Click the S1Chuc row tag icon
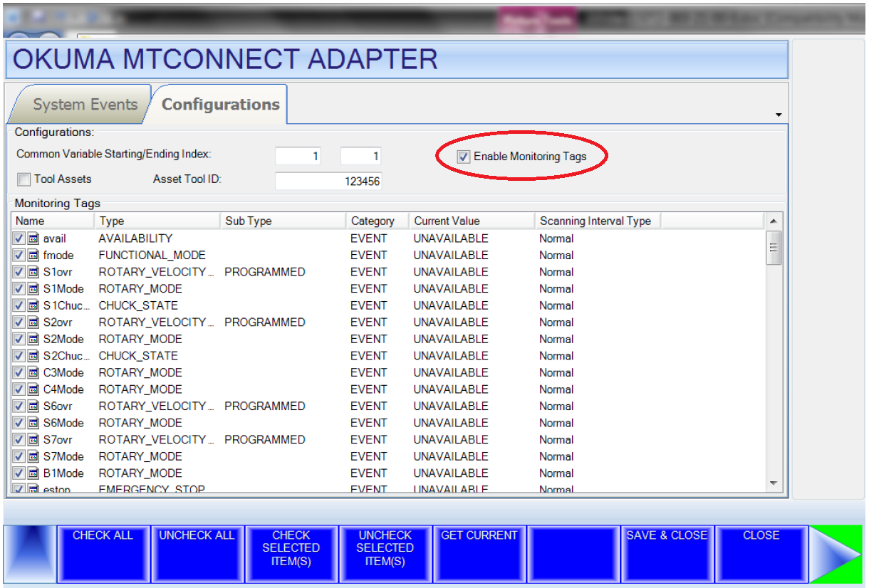This screenshot has width=869, height=588. tap(33, 305)
